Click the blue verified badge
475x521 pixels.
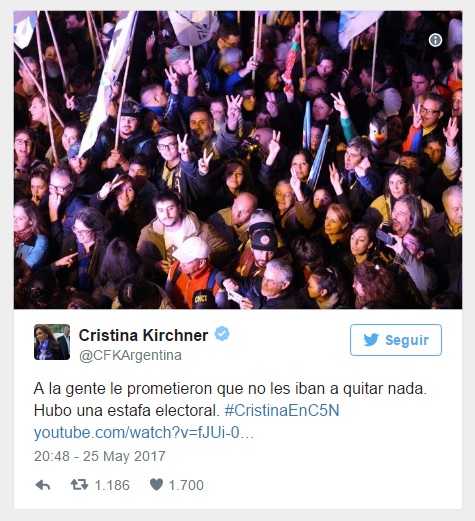click(x=222, y=334)
